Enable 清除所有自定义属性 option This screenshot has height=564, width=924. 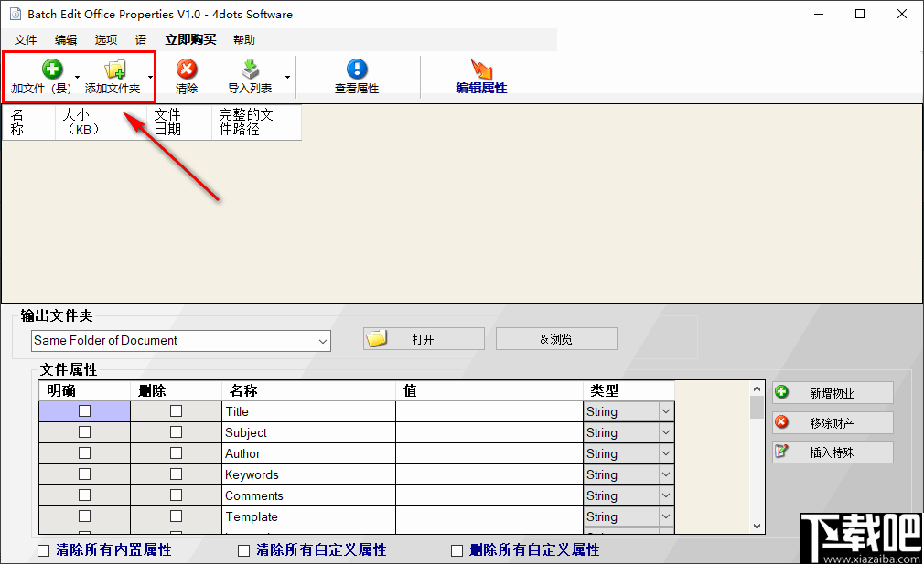click(x=243, y=549)
